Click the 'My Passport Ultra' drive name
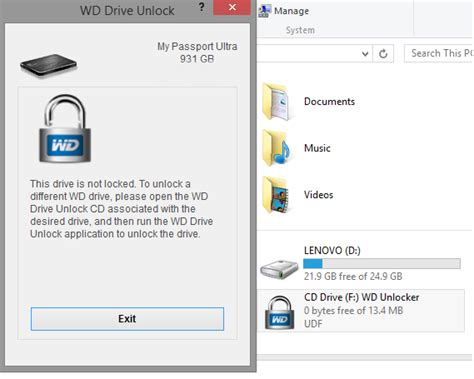474x379 pixels. pyautogui.click(x=197, y=46)
